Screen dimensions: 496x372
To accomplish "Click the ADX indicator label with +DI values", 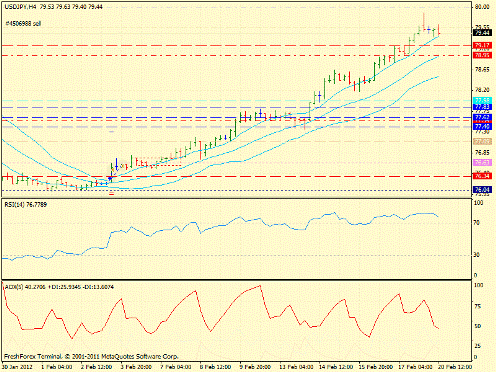I will (x=59, y=287).
